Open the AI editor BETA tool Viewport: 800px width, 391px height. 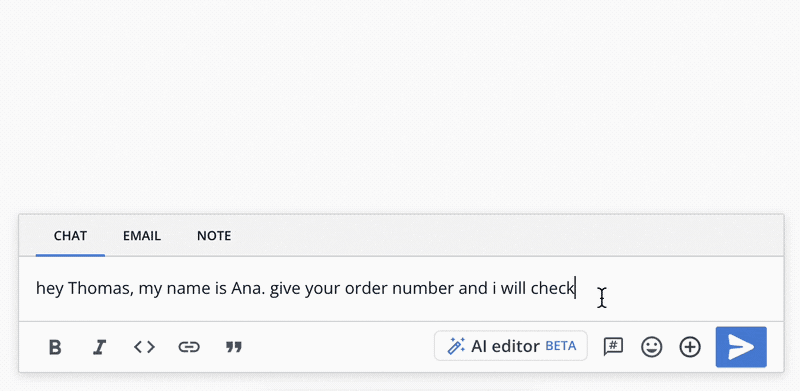[x=511, y=346]
